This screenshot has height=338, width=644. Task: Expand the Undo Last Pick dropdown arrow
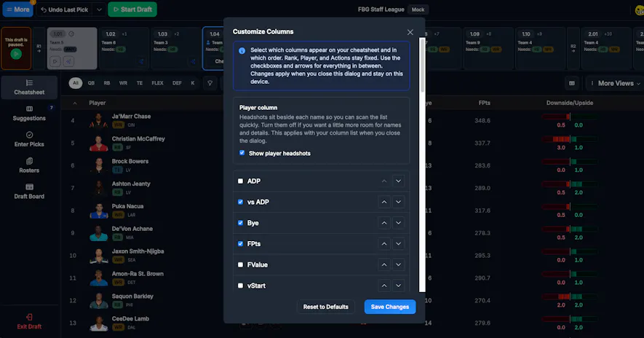point(99,9)
